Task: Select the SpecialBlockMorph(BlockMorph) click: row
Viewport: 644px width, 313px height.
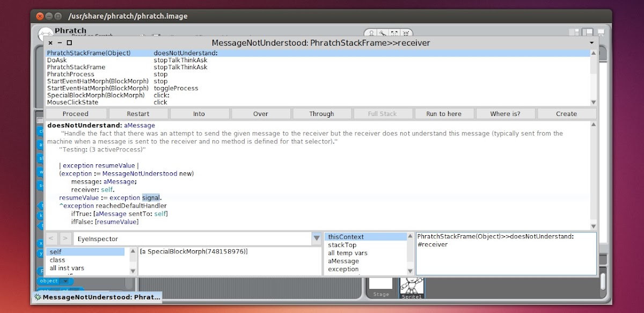Action: point(318,95)
